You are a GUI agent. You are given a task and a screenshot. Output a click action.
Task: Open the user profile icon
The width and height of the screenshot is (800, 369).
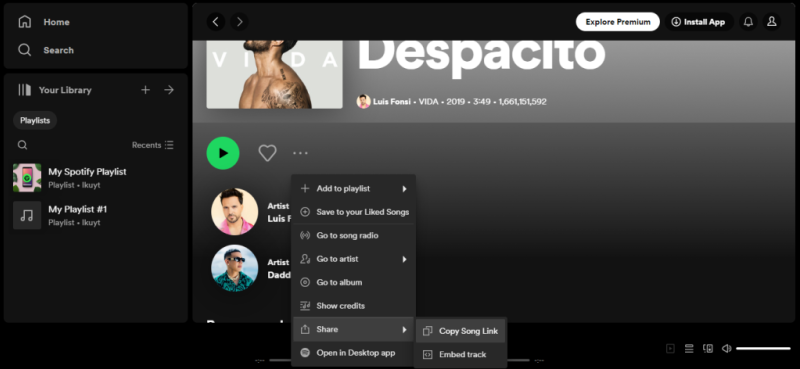771,22
